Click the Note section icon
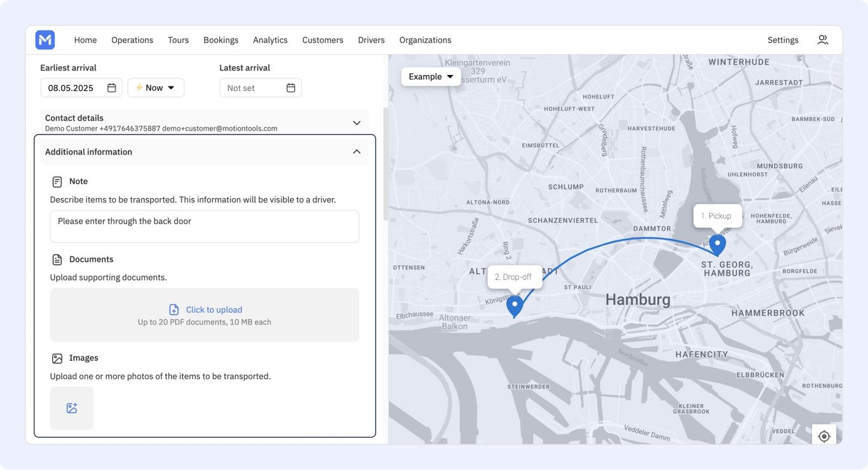 tap(57, 182)
